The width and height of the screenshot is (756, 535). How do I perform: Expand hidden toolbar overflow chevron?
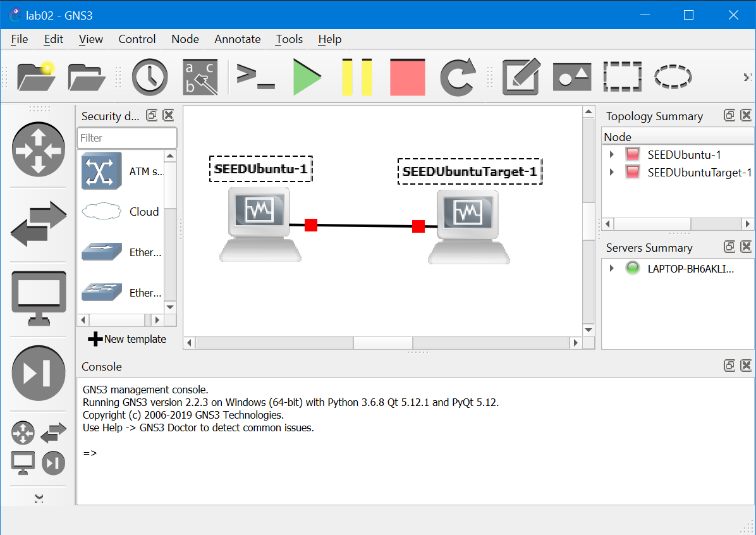747,77
